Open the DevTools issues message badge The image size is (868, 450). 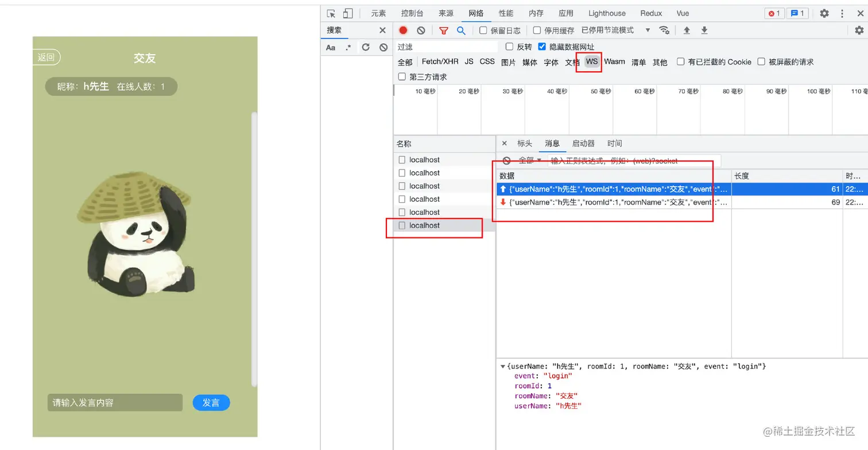[798, 13]
